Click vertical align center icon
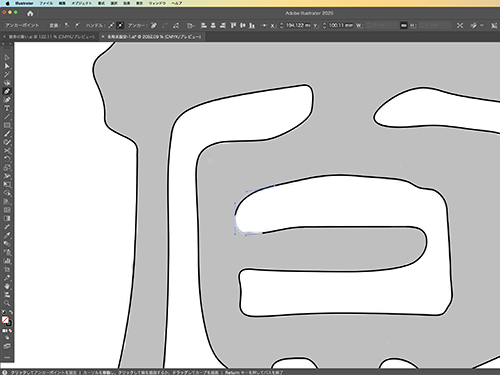 [243, 25]
